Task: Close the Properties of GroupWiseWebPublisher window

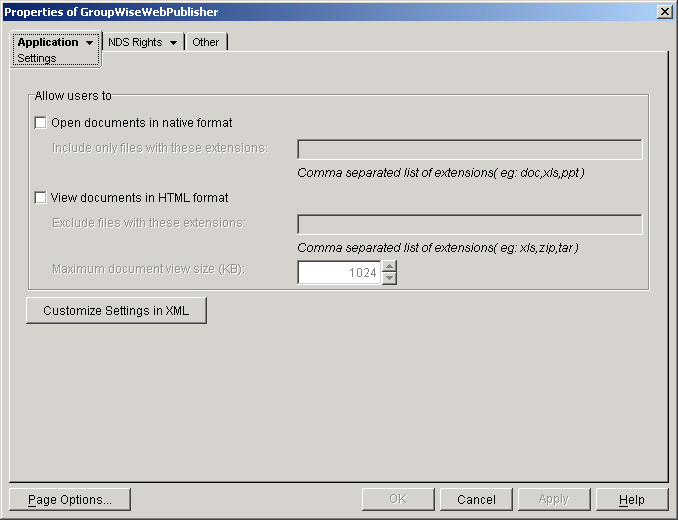Action: tap(664, 12)
